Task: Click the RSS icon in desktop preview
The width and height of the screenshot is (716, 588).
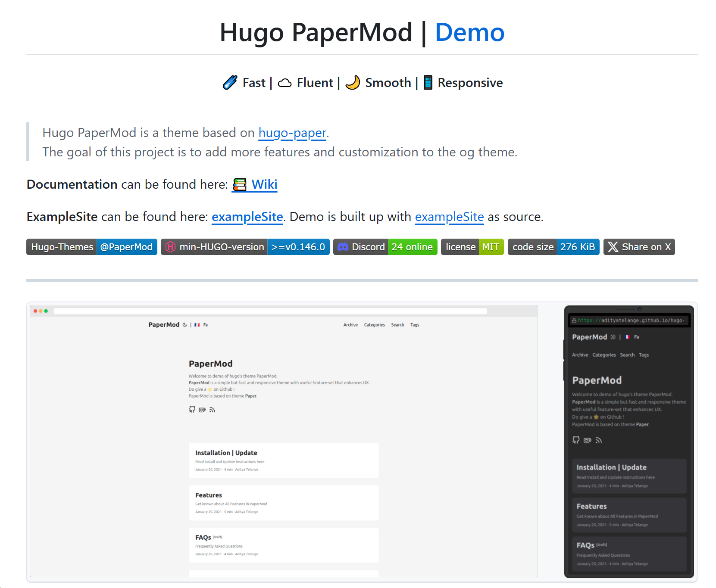Action: pyautogui.click(x=212, y=410)
